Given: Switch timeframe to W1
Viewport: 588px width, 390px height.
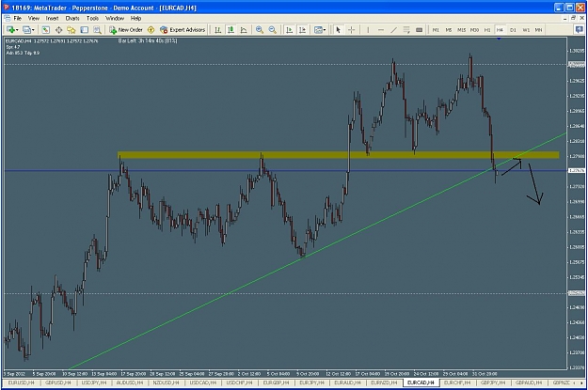Looking at the screenshot, I should click(x=526, y=30).
